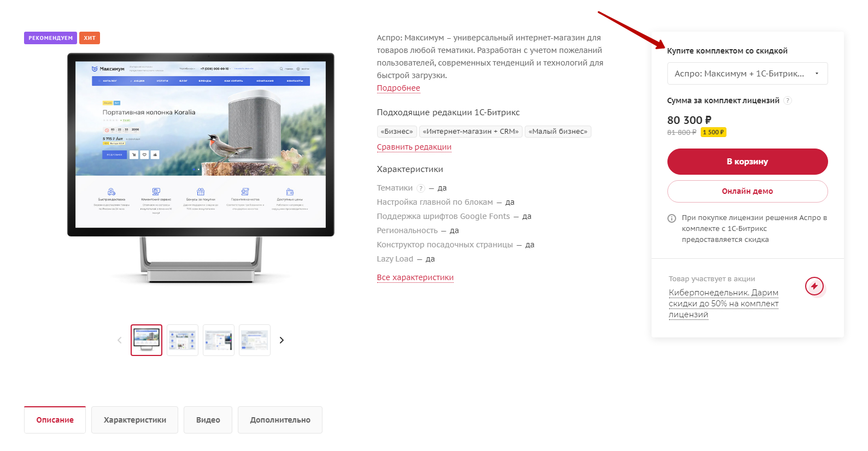This screenshot has width=868, height=451.
Task: Click the help icon next to "Тематики"
Action: tap(421, 188)
